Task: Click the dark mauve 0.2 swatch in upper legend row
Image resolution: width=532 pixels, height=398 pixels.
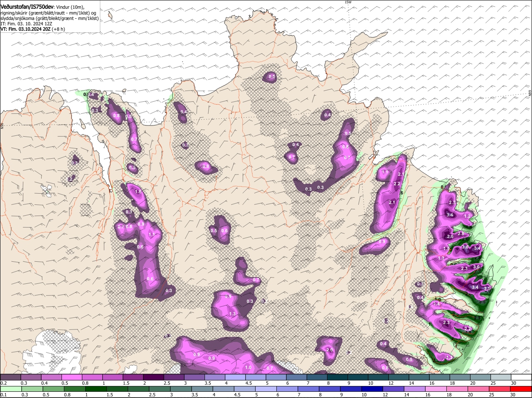Action: click(x=10, y=377)
